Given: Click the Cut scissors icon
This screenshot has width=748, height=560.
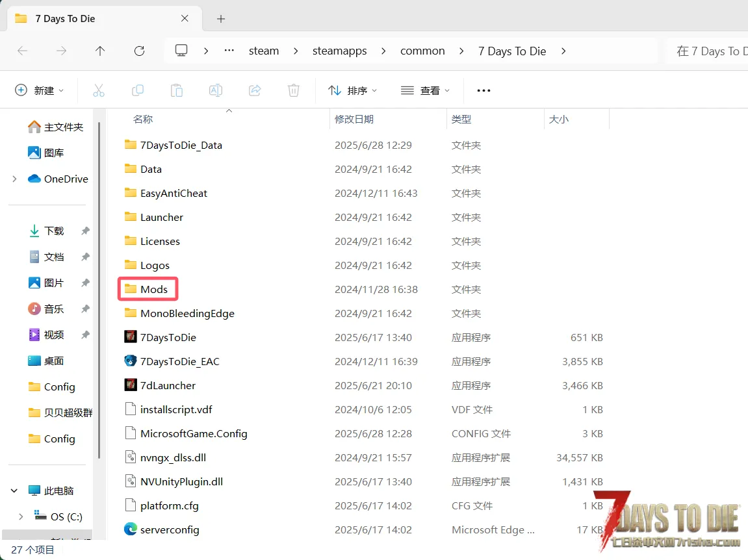Looking at the screenshot, I should (98, 90).
